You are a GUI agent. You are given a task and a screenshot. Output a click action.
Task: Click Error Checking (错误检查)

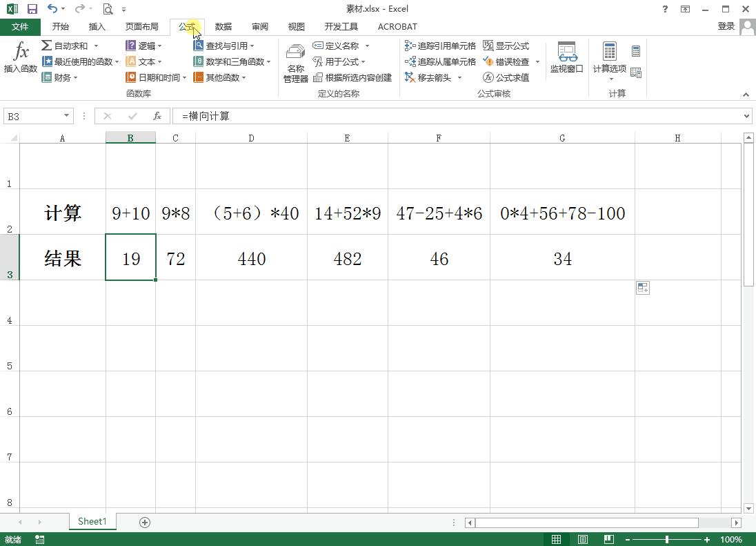506,61
